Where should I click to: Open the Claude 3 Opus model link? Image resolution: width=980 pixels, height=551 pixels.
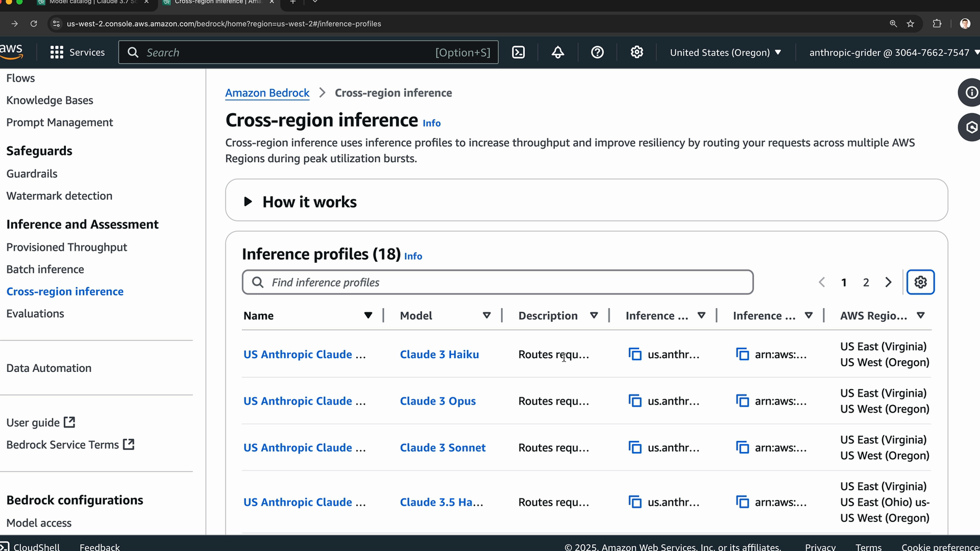[x=437, y=401]
